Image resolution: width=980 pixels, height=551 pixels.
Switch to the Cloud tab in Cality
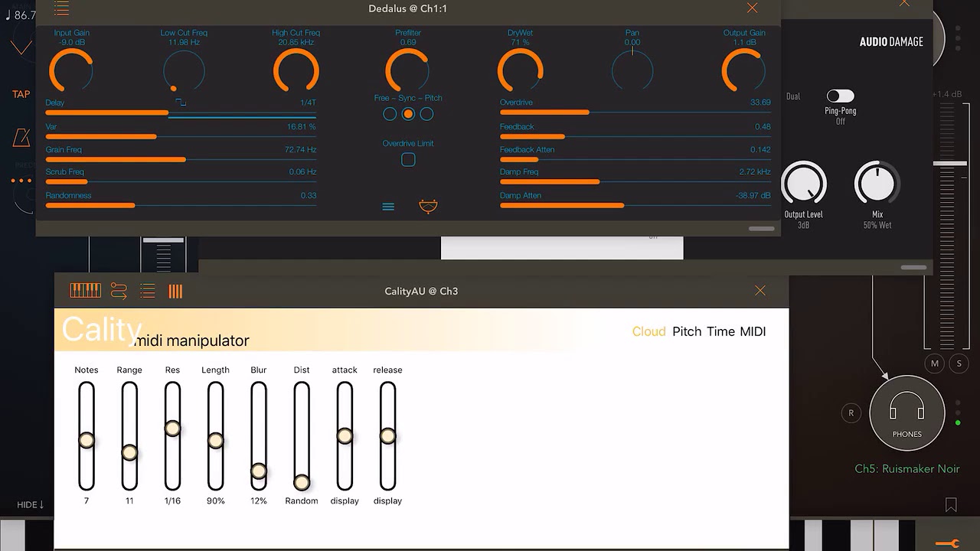[648, 331]
